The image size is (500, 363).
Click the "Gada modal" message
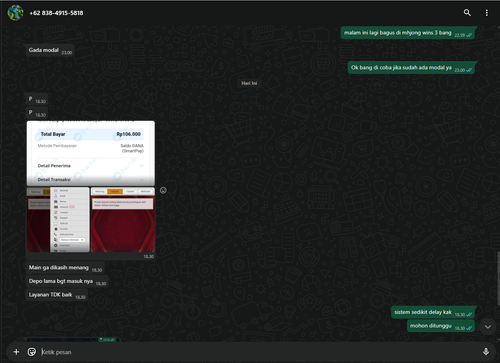pos(50,50)
